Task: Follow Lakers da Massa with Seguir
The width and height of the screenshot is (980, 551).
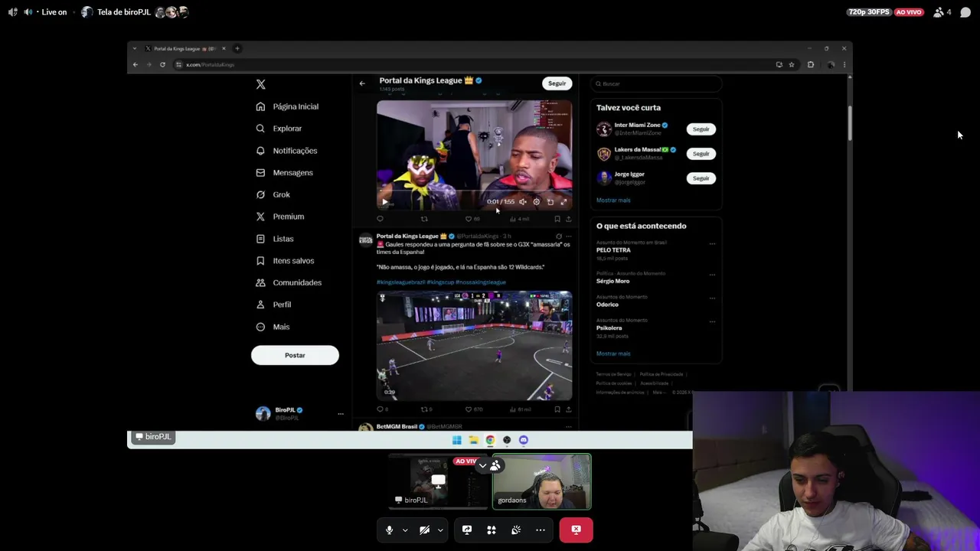Action: point(701,154)
